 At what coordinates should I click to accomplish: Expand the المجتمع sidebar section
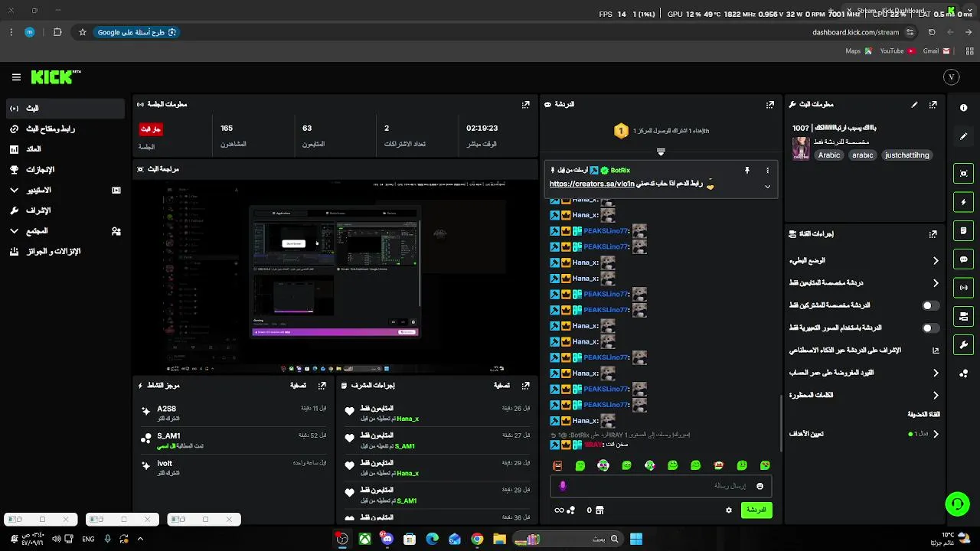pyautogui.click(x=65, y=231)
